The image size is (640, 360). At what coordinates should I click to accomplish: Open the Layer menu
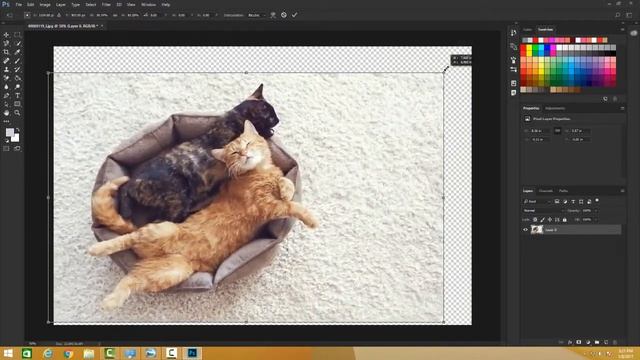[61, 4]
